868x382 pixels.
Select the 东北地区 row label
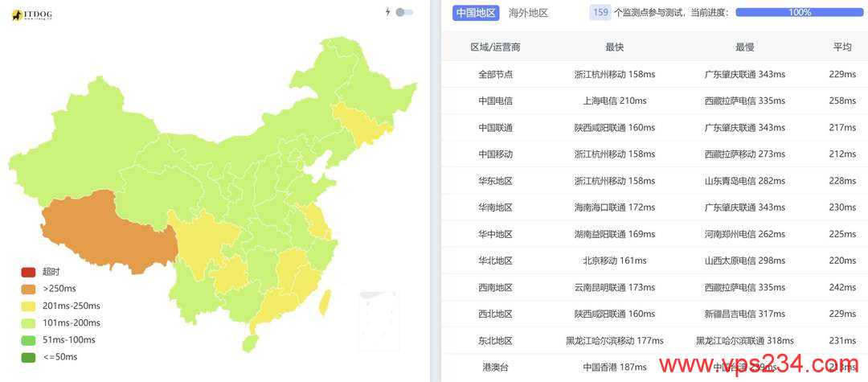tap(495, 341)
